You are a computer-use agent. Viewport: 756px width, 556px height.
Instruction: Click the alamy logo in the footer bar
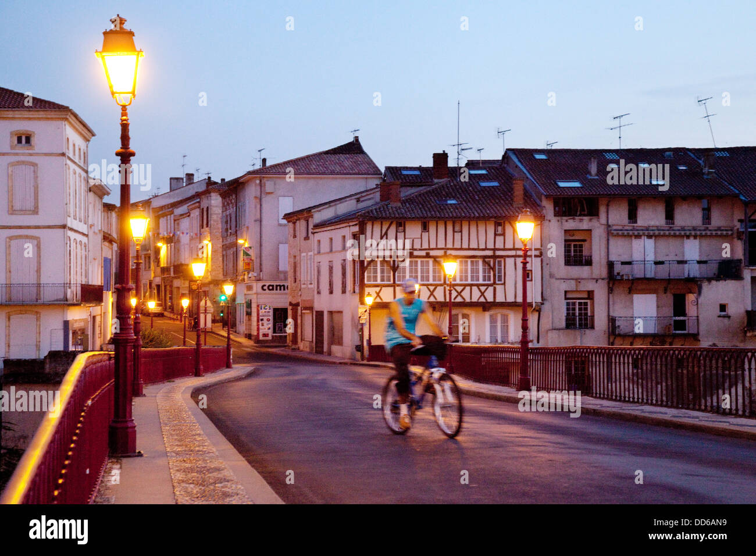59,530
